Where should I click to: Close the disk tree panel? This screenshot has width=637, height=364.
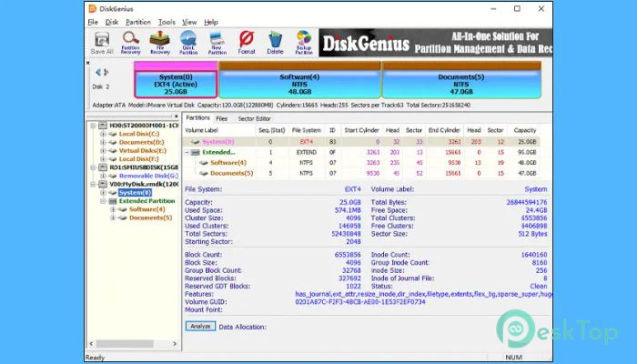coord(176,116)
